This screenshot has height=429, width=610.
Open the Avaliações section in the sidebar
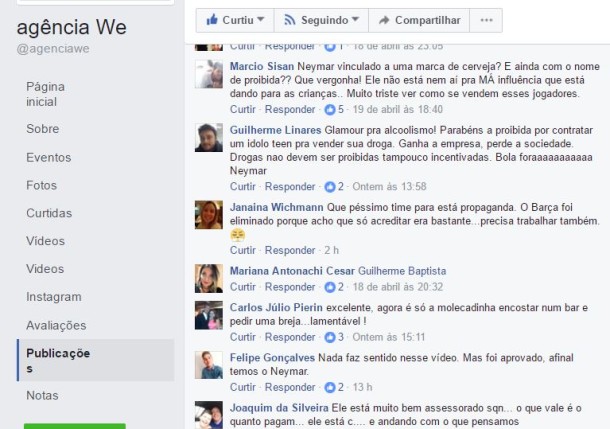tap(56, 326)
